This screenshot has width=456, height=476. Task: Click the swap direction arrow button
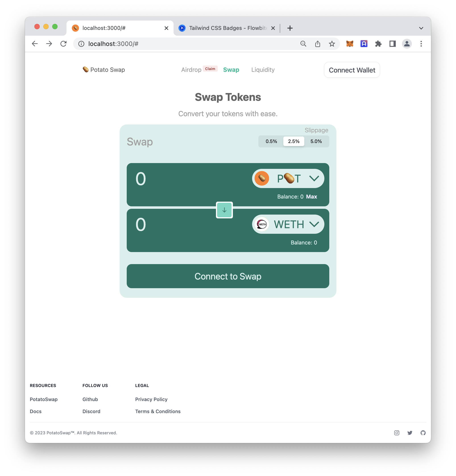(224, 210)
